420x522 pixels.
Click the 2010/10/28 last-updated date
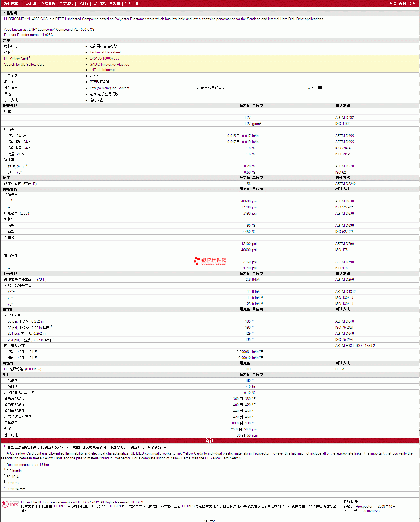coord(371,511)
